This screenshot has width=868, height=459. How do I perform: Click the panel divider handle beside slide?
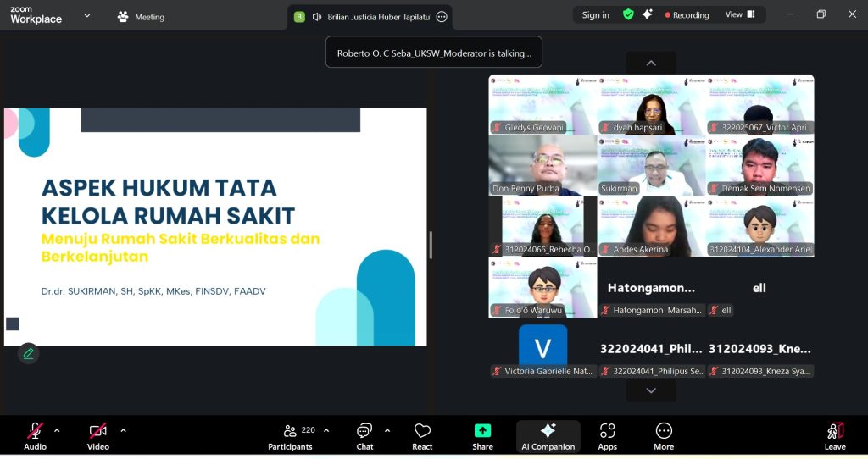pyautogui.click(x=430, y=245)
